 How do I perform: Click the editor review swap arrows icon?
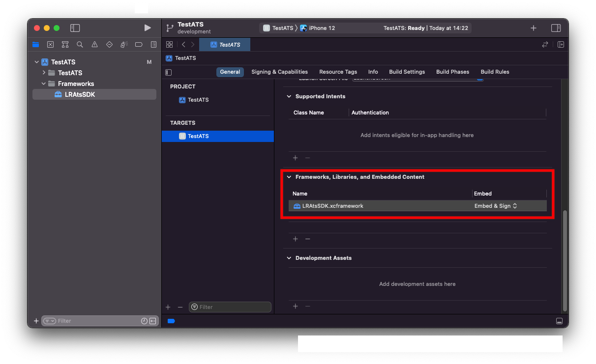tap(545, 45)
